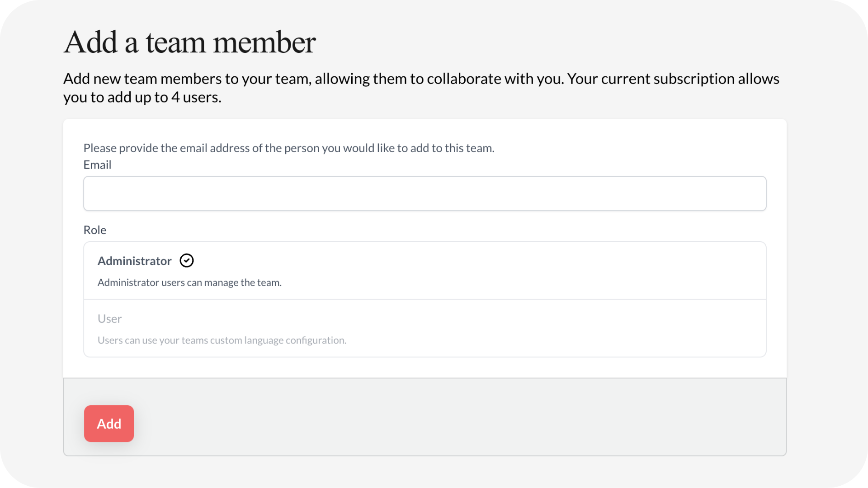The image size is (868, 488).
Task: Click the subscription limit description paragraph
Action: 420,88
